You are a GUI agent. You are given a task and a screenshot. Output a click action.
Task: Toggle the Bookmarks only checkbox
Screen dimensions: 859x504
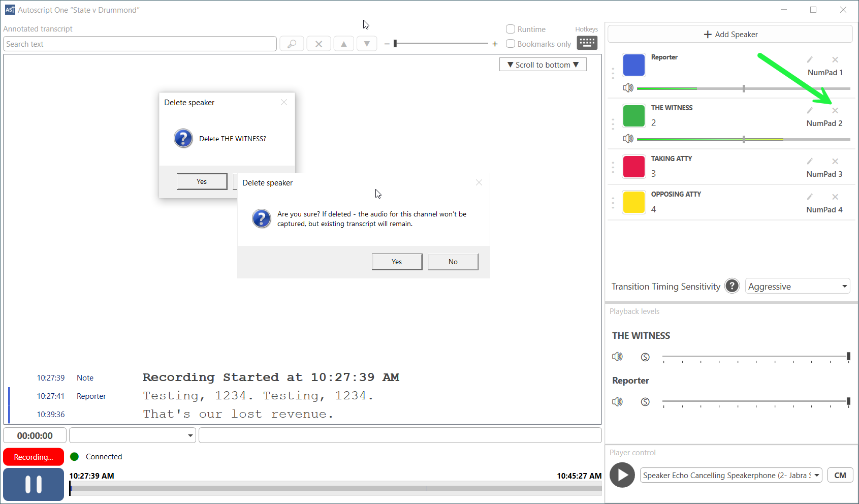click(x=511, y=44)
